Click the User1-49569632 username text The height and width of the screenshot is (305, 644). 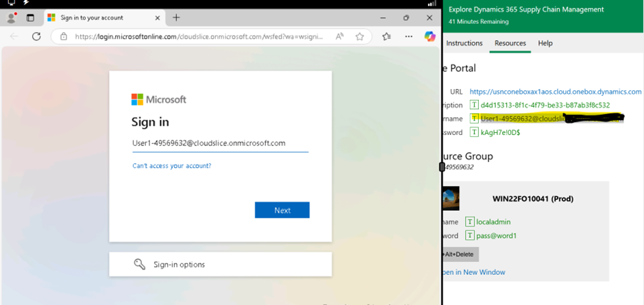(552, 119)
